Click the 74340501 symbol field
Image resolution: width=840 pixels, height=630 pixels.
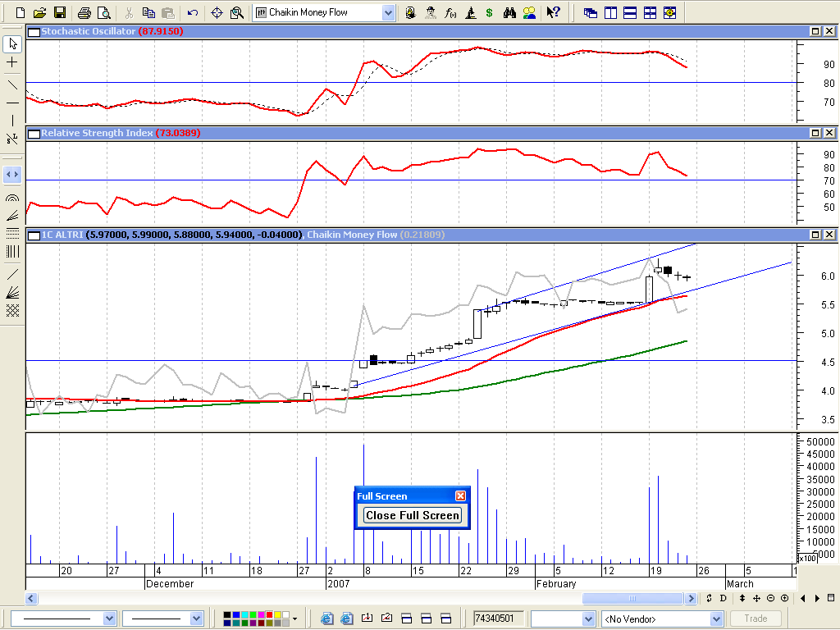click(x=498, y=619)
